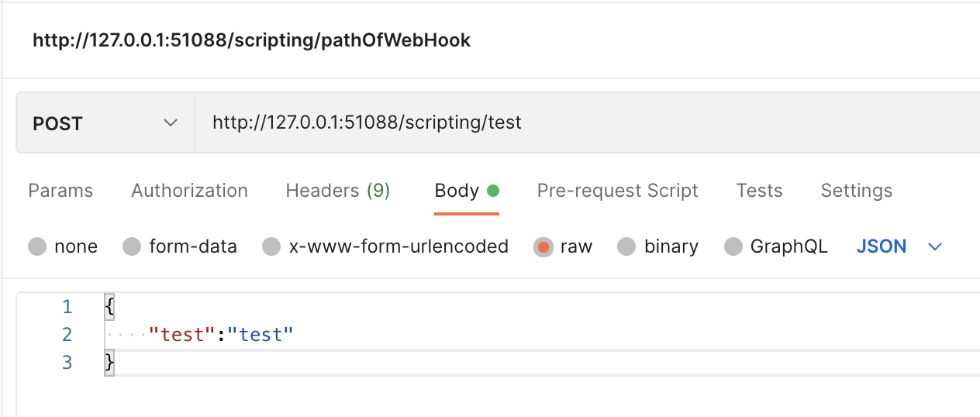Switch to the Params tab
The image size is (980, 417).
point(60,191)
